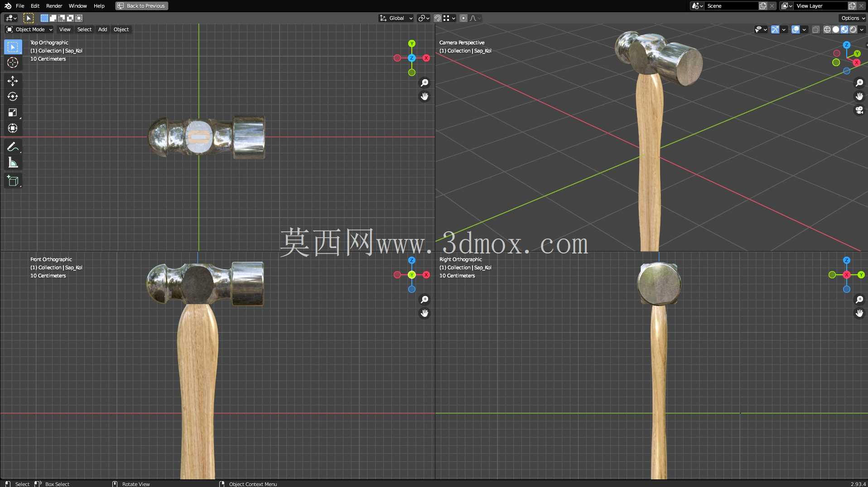Open the Object menu in viewport header
Image resolution: width=868 pixels, height=487 pixels.
click(121, 29)
